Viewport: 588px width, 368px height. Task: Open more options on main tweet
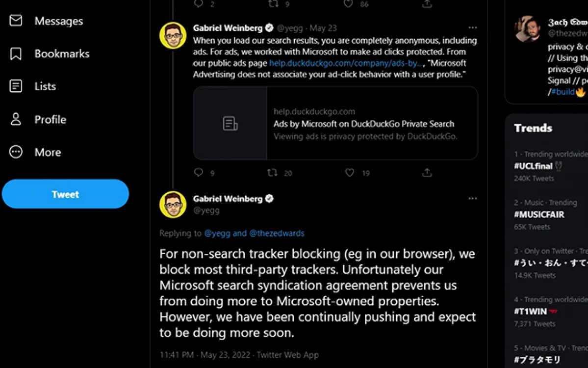[472, 198]
